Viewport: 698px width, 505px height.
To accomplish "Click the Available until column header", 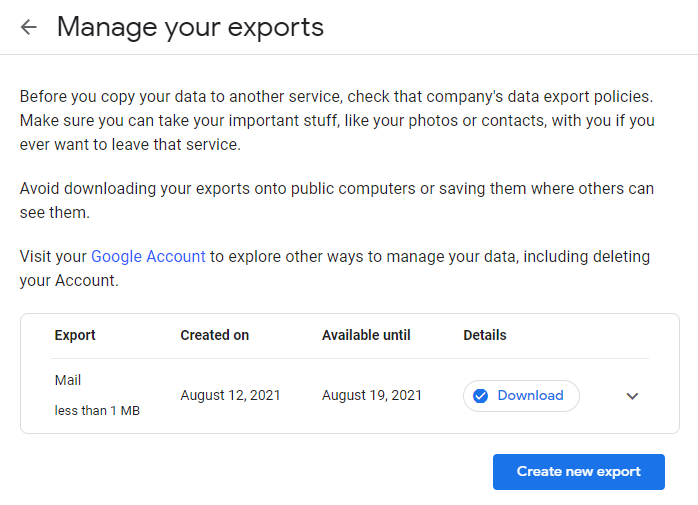I will 366,335.
